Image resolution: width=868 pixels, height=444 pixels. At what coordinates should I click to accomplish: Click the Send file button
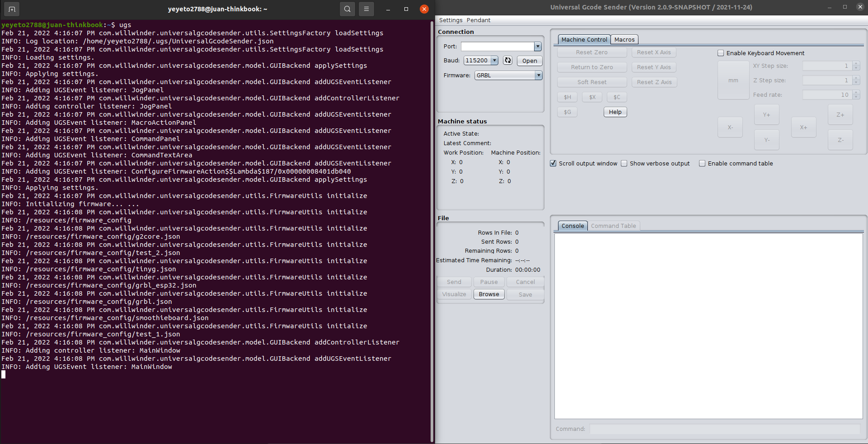coord(454,282)
